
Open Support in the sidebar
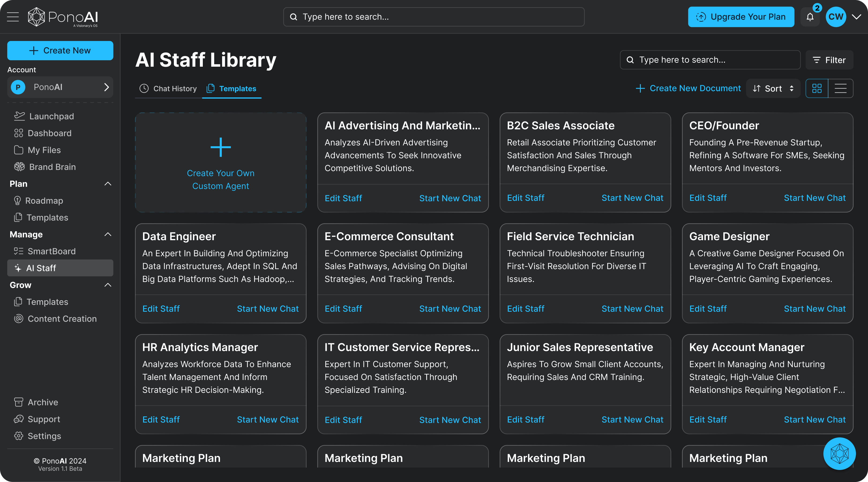[37, 419]
